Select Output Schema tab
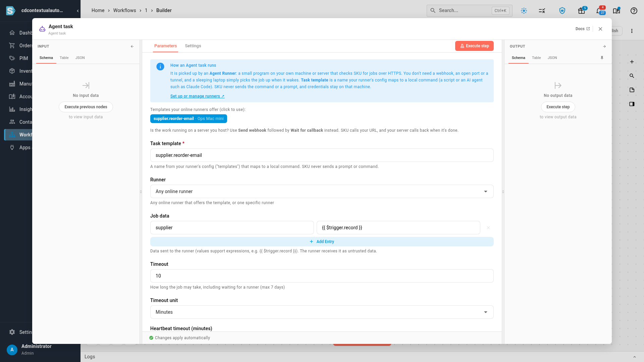 pos(519,58)
